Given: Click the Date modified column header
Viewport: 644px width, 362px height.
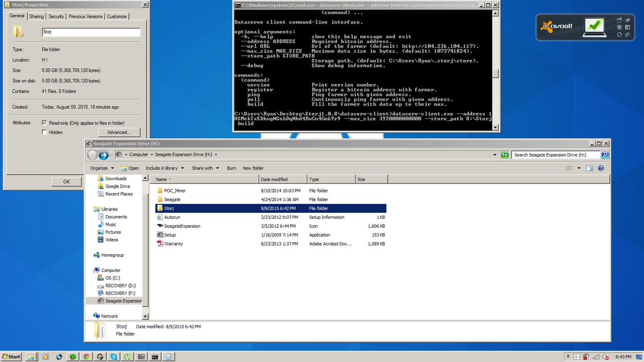Looking at the screenshot, I should pos(283,179).
